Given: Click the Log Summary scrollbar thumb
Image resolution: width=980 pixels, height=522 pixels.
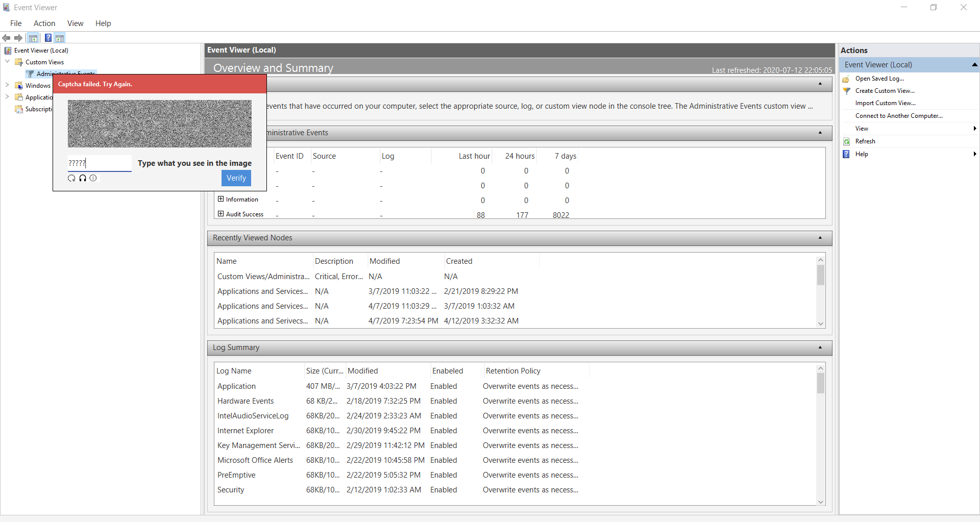Looking at the screenshot, I should [821, 383].
